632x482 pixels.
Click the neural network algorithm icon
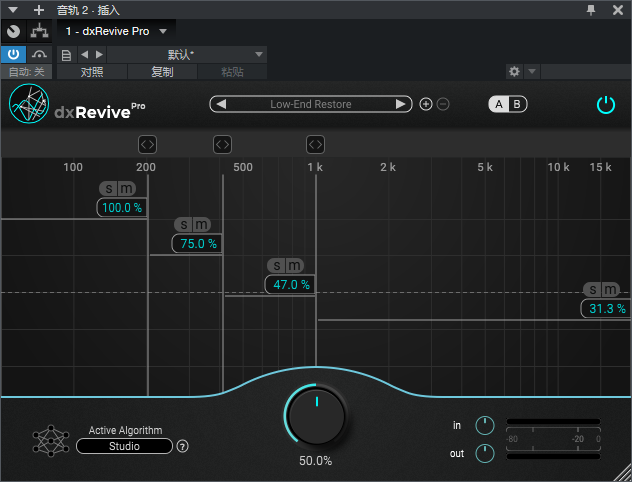coord(51,440)
